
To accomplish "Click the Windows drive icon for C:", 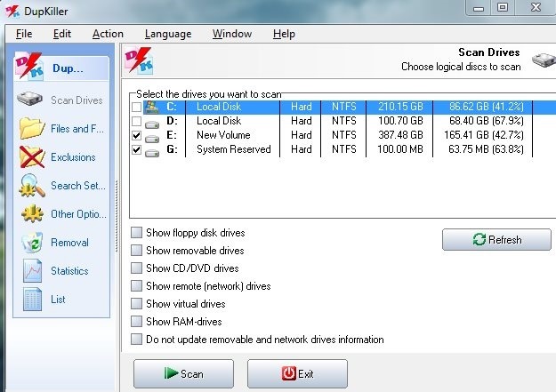I will coord(151,107).
